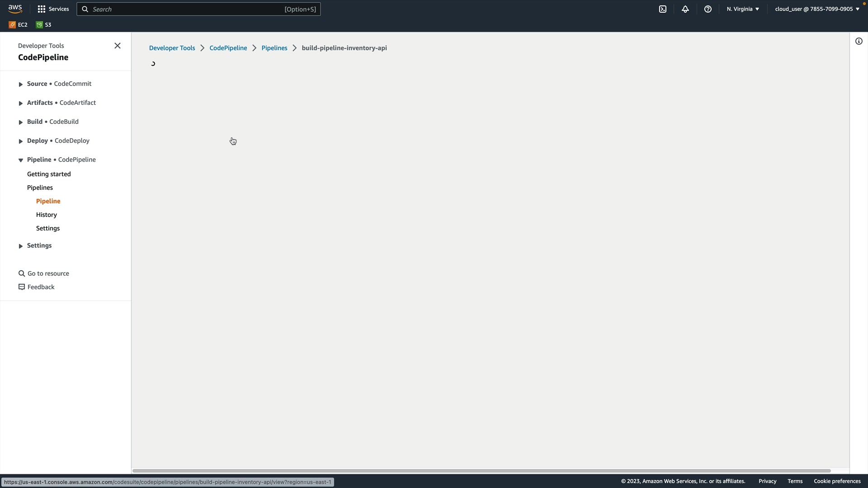The height and width of the screenshot is (488, 868).
Task: Click the horizontal scrollbar at bottom
Action: 481,470
